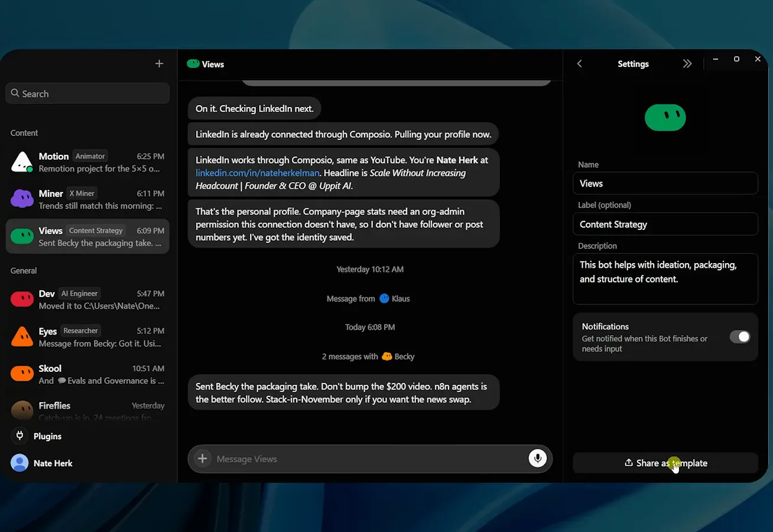This screenshot has height=532, width=773.
Task: Click the Share as template button
Action: coord(665,463)
